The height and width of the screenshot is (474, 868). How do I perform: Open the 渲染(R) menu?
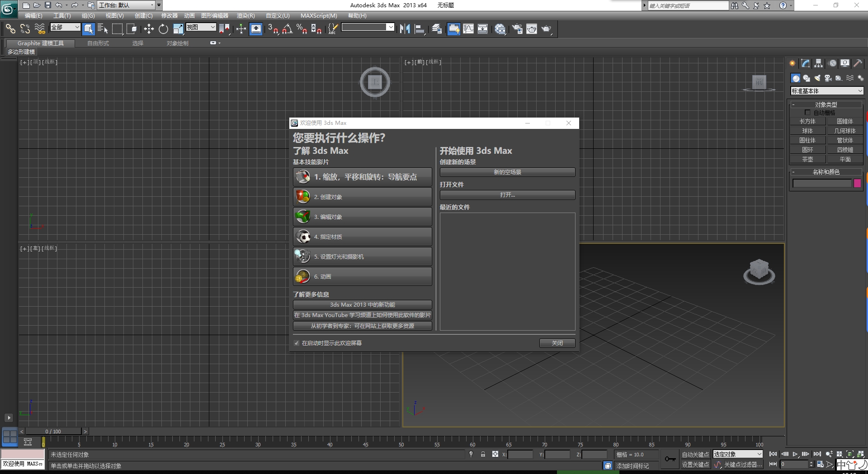245,15
